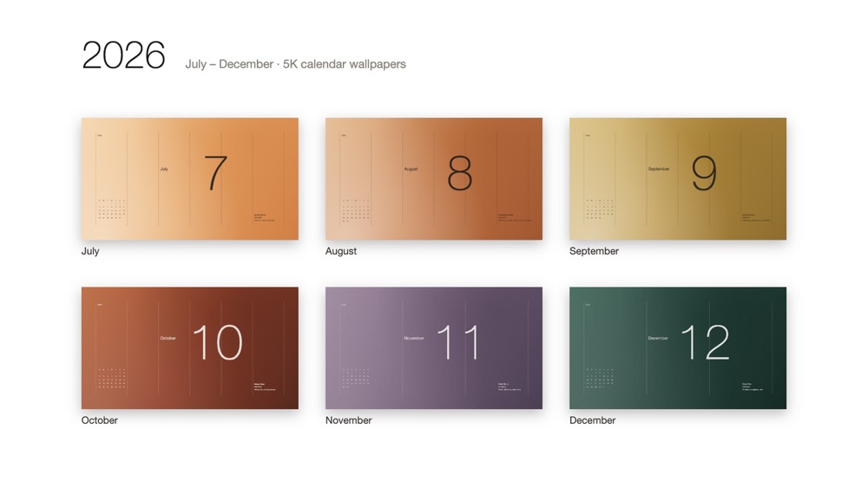Open the October rust-colored wallpaper thumbnail
Viewport: 868px width, 489px height.
(x=190, y=347)
